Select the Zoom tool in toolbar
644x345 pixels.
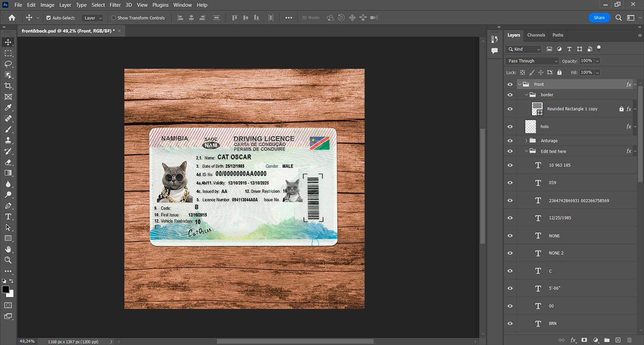tap(8, 260)
